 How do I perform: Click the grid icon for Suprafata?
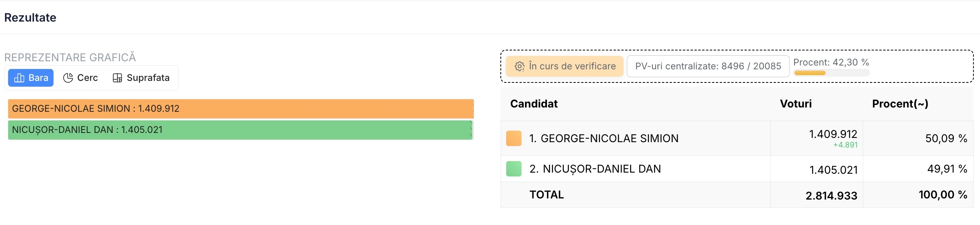click(x=117, y=78)
